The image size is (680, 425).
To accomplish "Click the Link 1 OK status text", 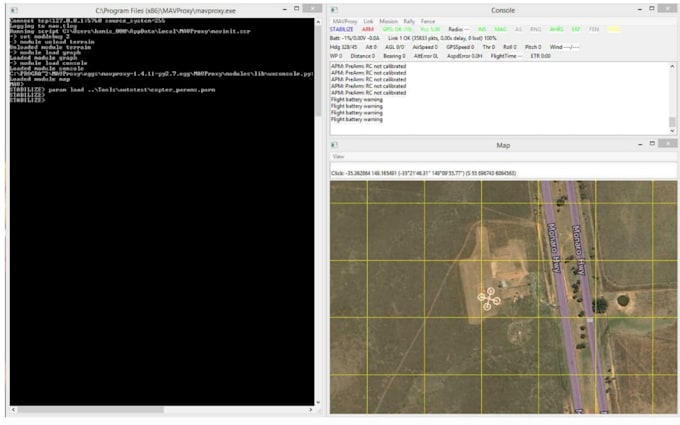I will pos(442,38).
